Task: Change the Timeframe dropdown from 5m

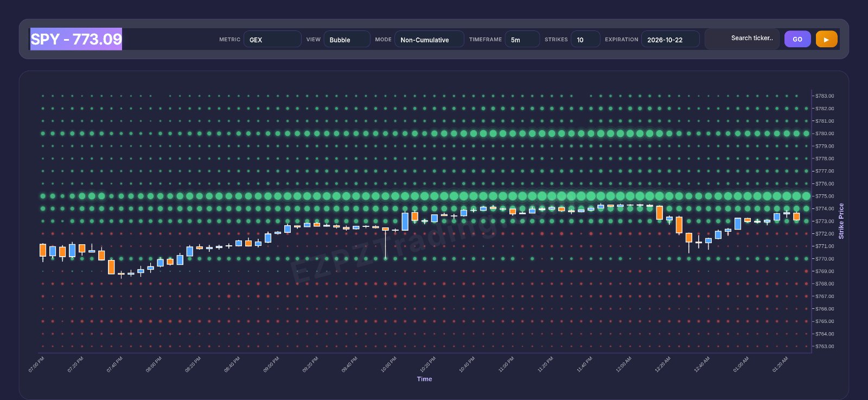Action: 522,39
